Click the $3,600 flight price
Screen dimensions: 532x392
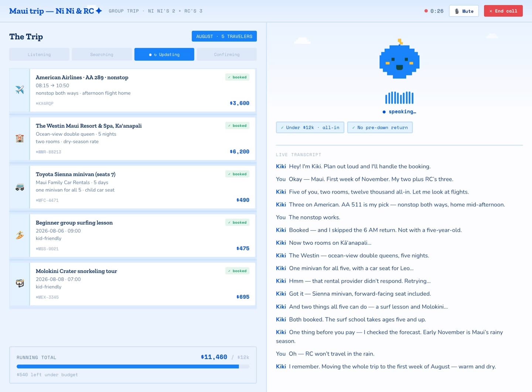[239, 103]
